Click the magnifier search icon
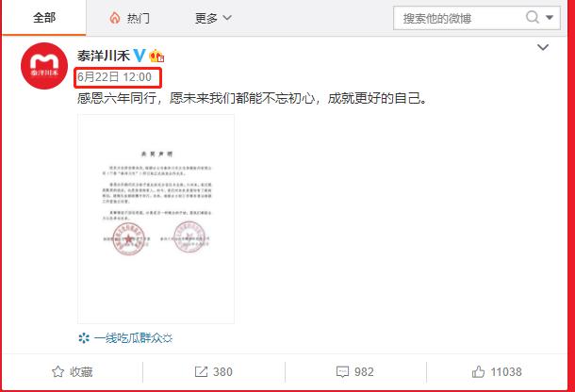575x392 pixels. tap(533, 17)
